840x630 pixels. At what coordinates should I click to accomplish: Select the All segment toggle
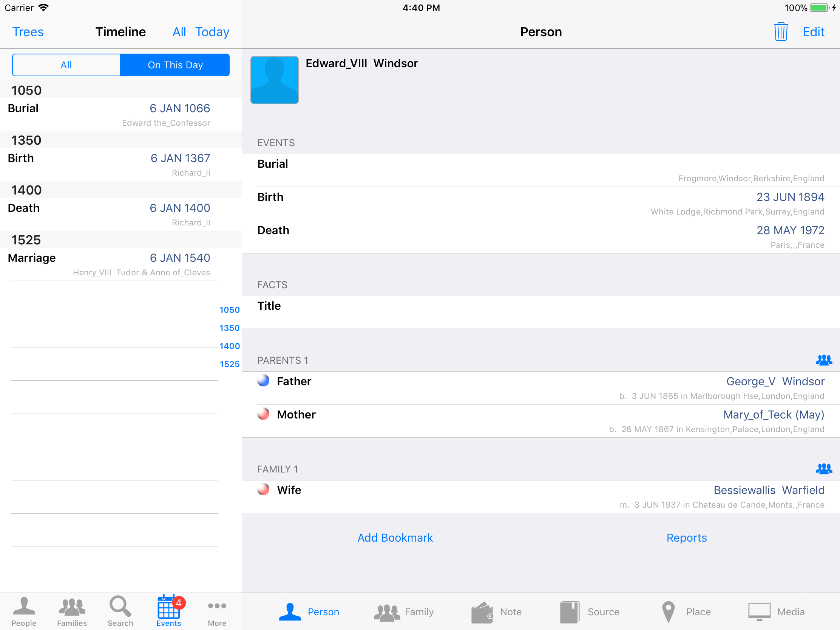click(66, 65)
